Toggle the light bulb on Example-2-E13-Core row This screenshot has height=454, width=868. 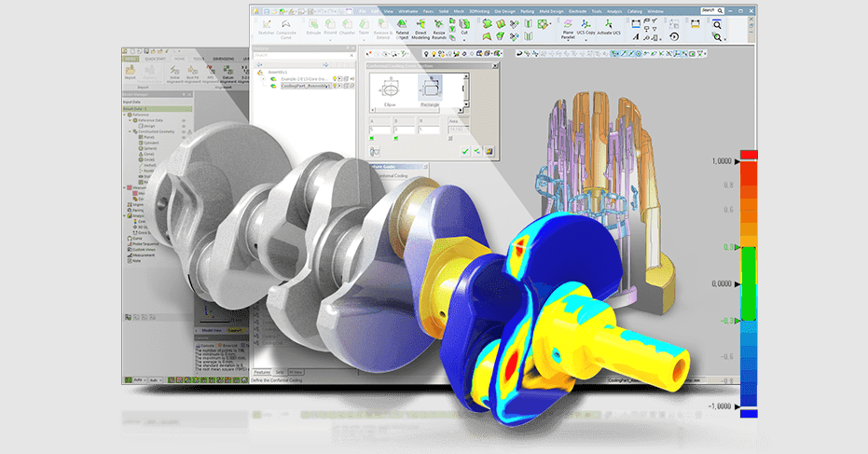pos(335,79)
